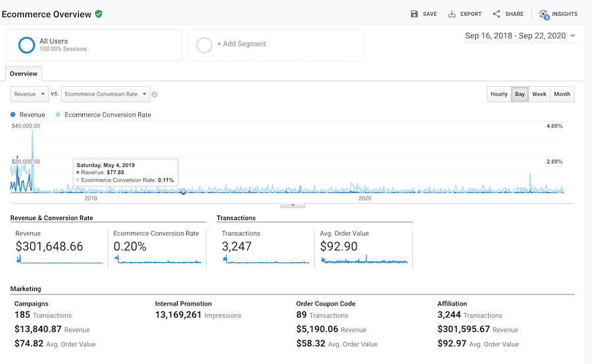Open the Order Coupon Code heading
The image size is (592, 364).
click(x=326, y=304)
